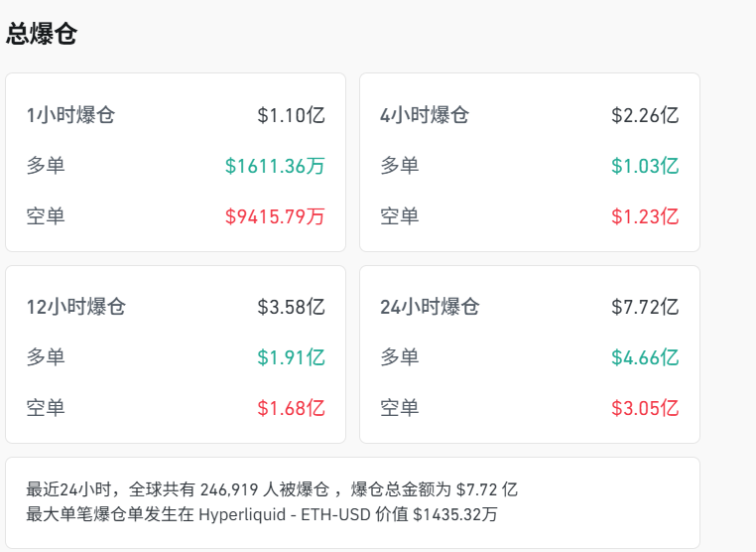Select the 24小时爆仓 card title
The width and height of the screenshot is (756, 552).
pyautogui.click(x=430, y=307)
